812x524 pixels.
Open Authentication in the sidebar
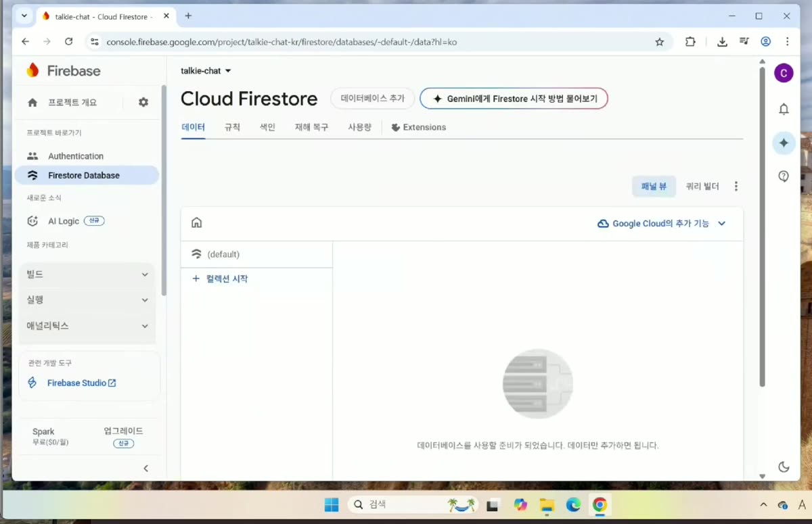pyautogui.click(x=76, y=156)
